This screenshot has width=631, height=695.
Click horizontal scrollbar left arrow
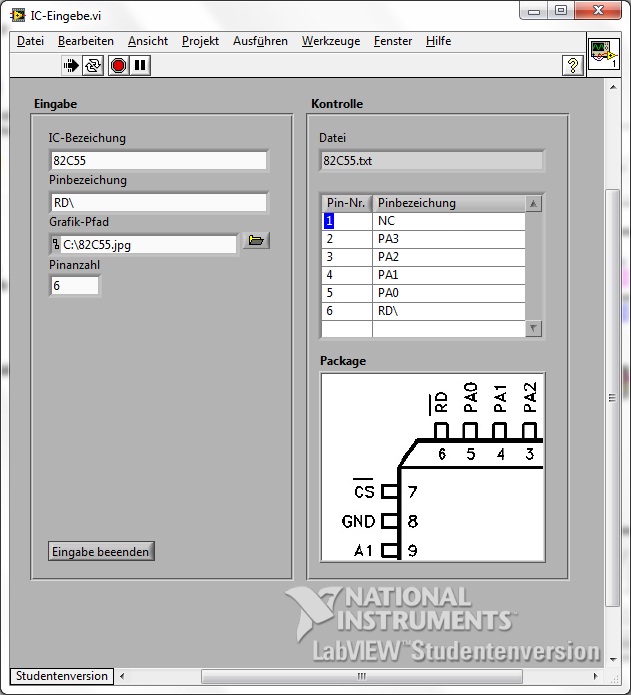click(x=122, y=676)
